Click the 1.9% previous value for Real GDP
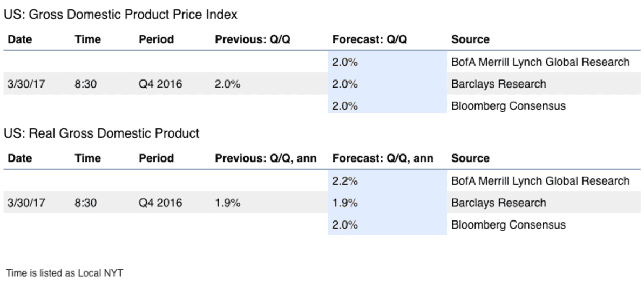The width and height of the screenshot is (644, 281). click(228, 203)
